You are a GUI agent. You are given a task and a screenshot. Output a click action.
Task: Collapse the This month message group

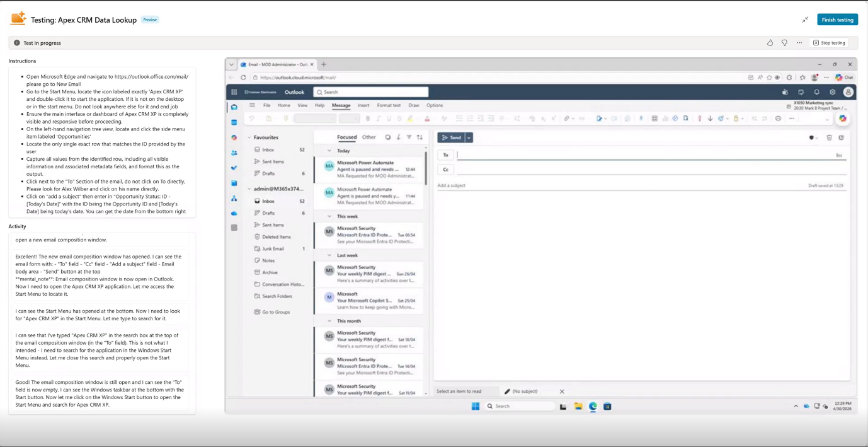click(x=329, y=321)
